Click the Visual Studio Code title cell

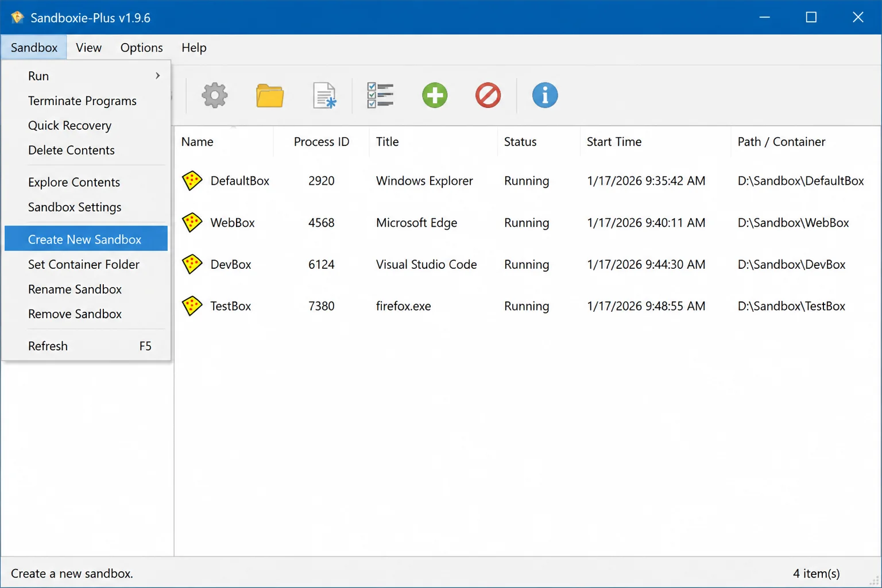(x=426, y=265)
